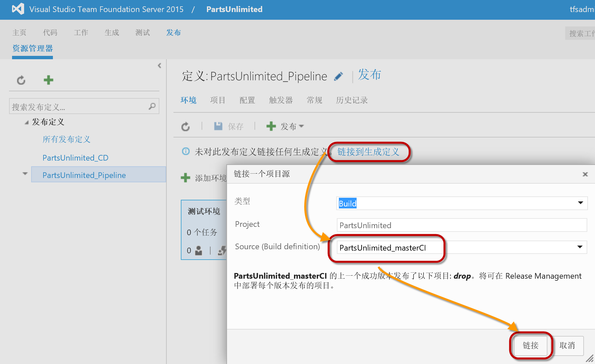Image resolution: width=595 pixels, height=364 pixels.
Task: Click the dialog resize grip corner
Action: 590,359
